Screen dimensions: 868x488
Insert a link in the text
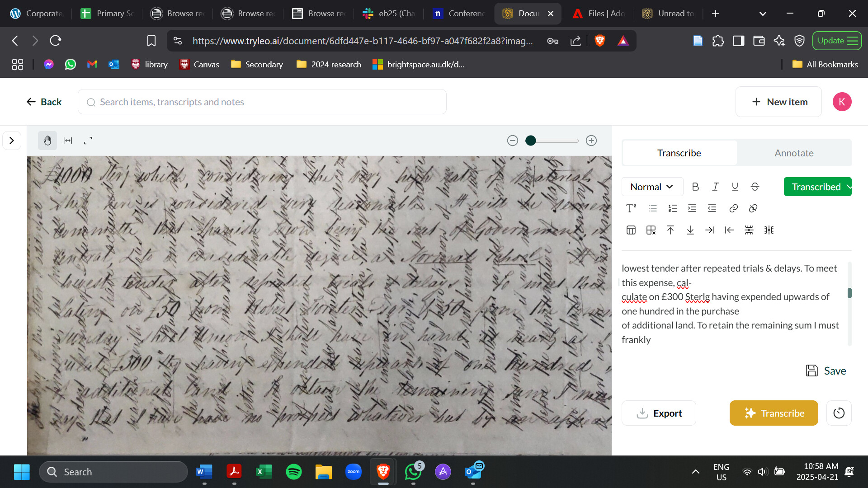(x=733, y=208)
